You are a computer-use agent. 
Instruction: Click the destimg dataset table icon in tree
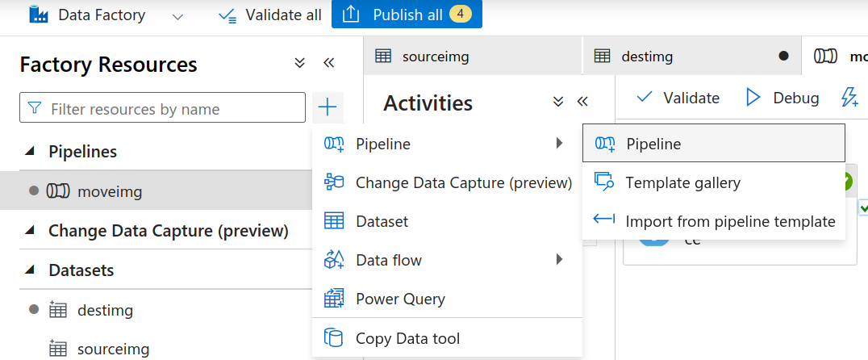(57, 310)
